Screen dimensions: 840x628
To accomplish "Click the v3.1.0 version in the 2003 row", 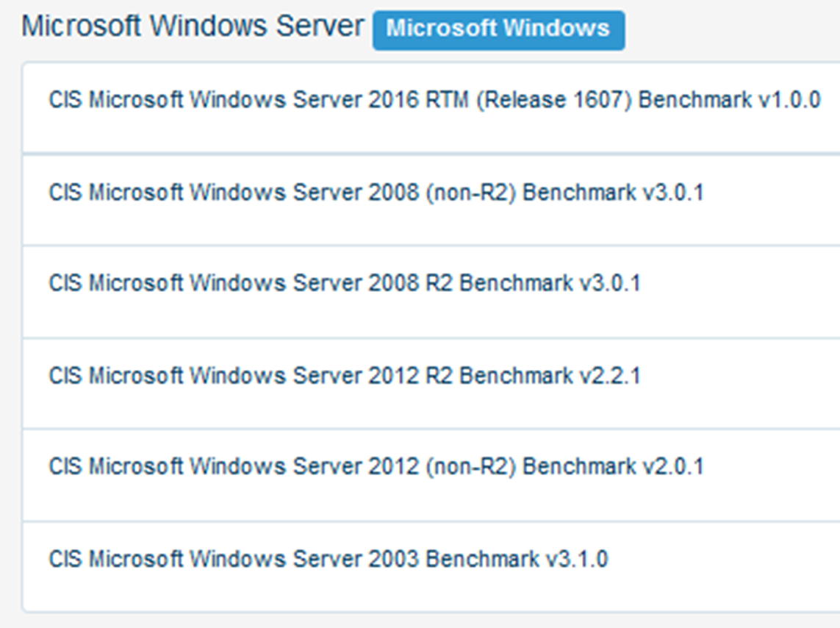I will coord(577,560).
